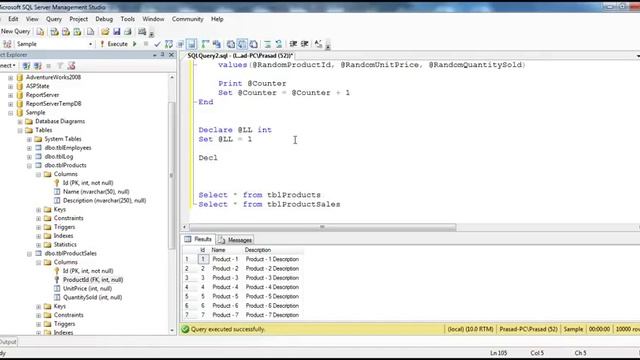
Task: Click the Id cell in result row 1
Action: 203,259
